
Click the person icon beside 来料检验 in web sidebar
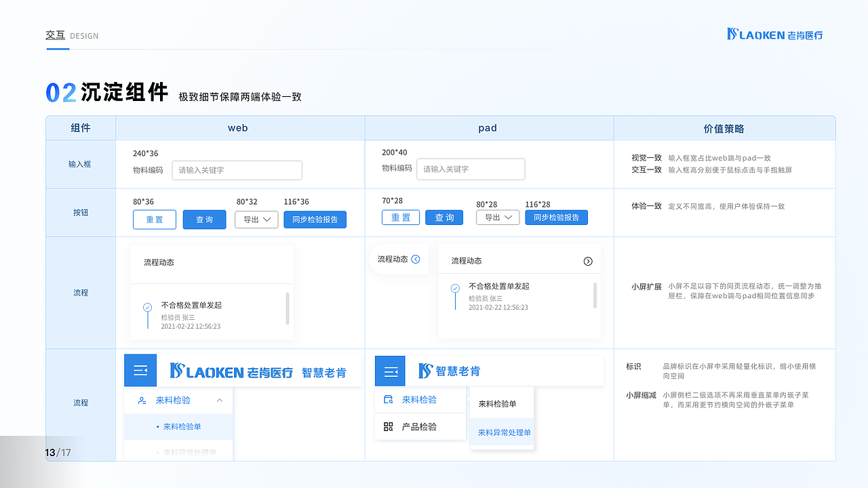[x=141, y=399]
